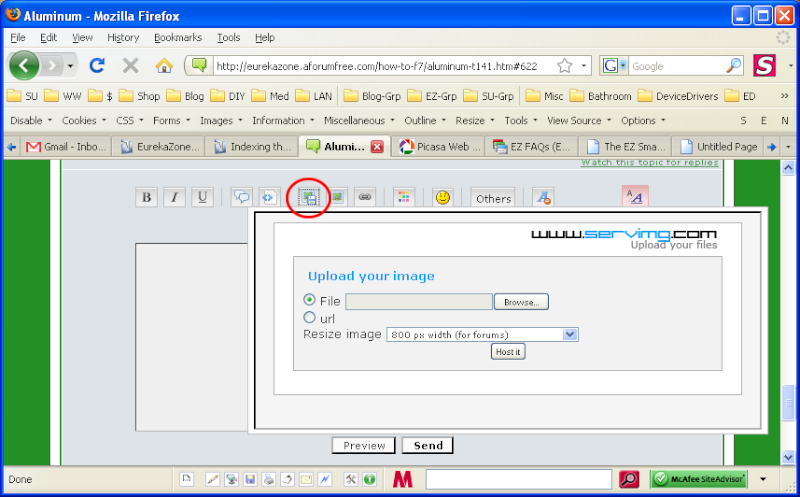Apply underline formatting button
800x497 pixels.
coord(202,197)
